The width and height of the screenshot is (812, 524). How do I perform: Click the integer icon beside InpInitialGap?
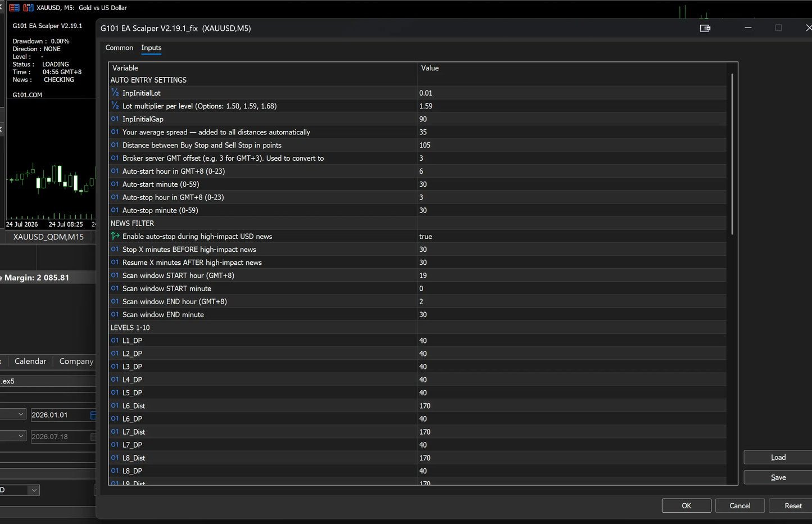[x=115, y=119]
